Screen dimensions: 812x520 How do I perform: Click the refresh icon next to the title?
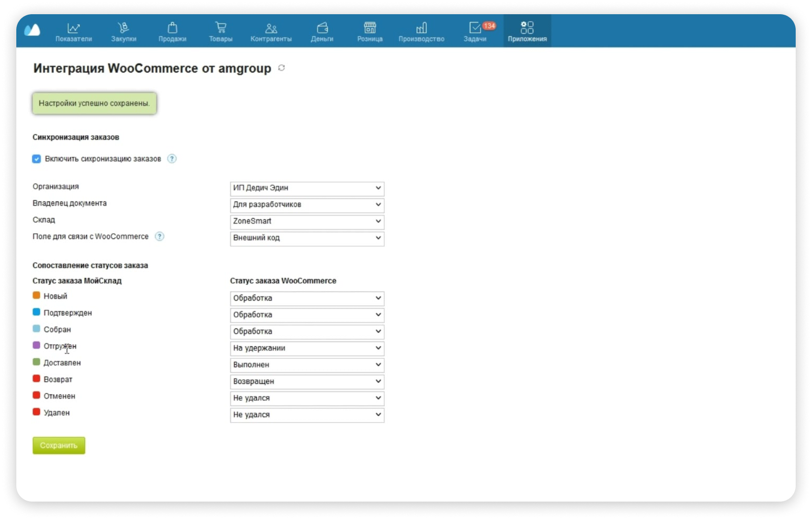coord(282,68)
